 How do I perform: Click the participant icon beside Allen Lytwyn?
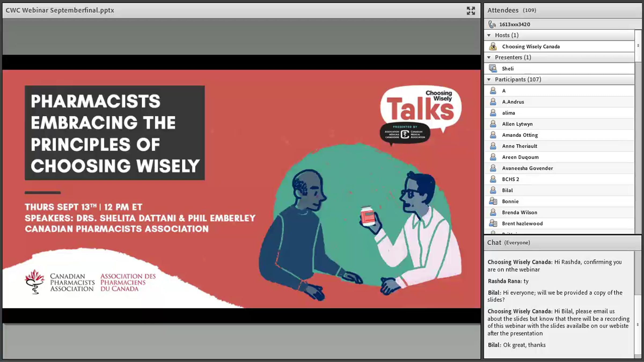tap(493, 124)
